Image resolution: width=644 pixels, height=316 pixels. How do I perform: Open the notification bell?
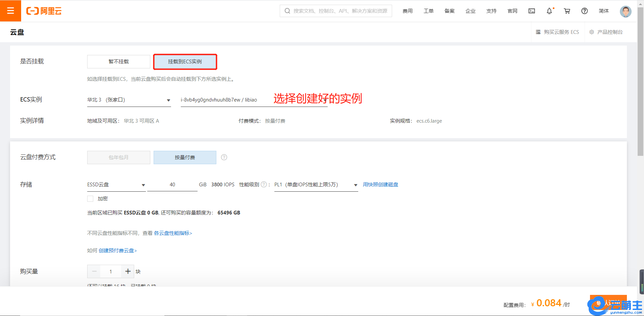click(x=549, y=11)
